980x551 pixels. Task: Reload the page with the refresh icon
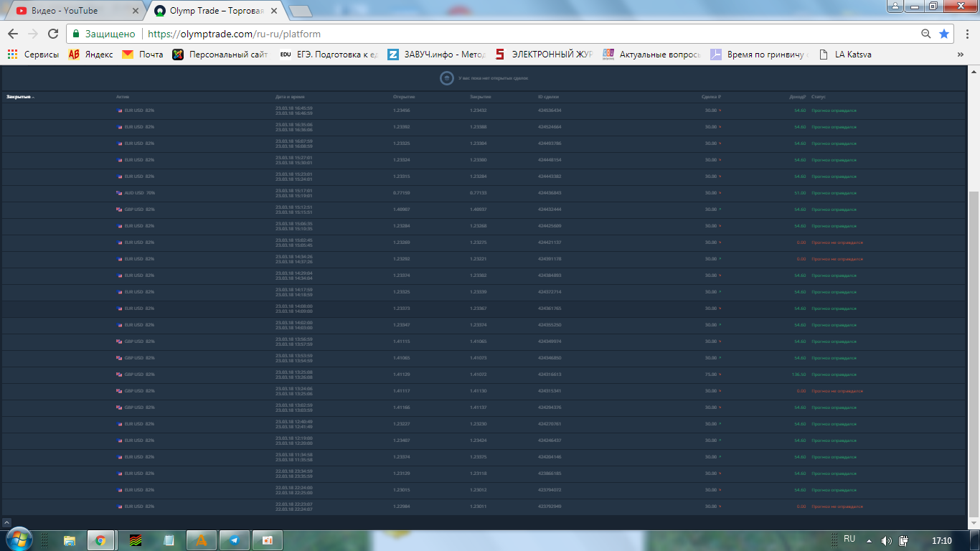pos(53,34)
